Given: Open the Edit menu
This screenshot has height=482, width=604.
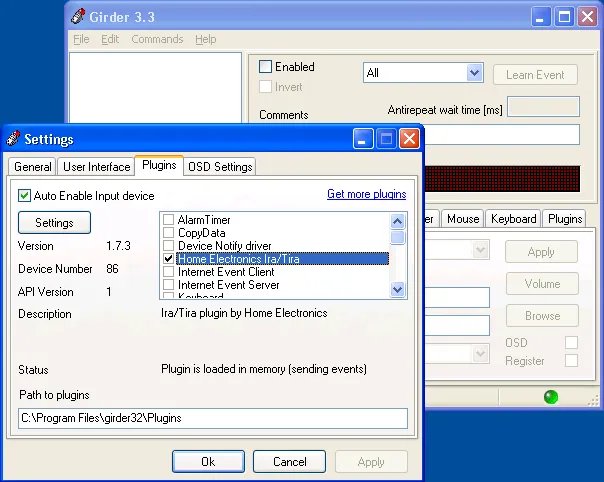Looking at the screenshot, I should [x=110, y=39].
